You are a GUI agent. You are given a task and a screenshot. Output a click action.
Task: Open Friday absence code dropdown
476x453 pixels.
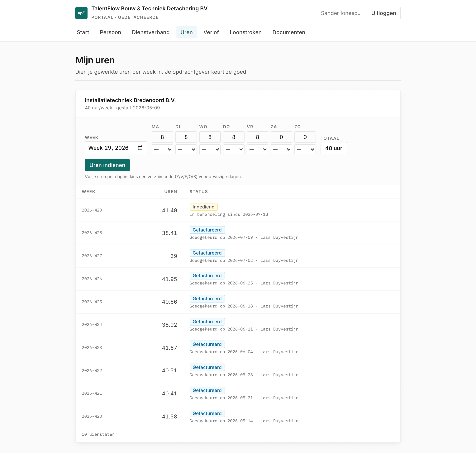(257, 149)
